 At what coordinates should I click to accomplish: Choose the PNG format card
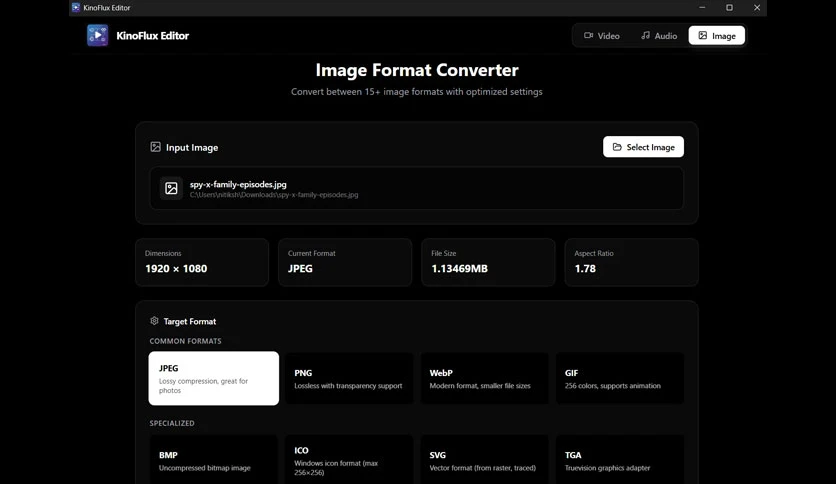[x=349, y=378]
